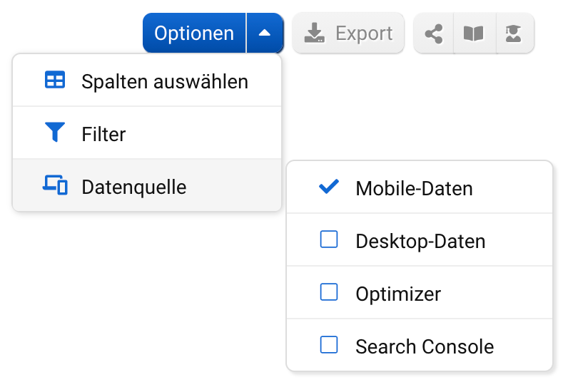This screenshot has height=392, width=568.
Task: Click the graduation cap tutorial icon
Action: [513, 33]
